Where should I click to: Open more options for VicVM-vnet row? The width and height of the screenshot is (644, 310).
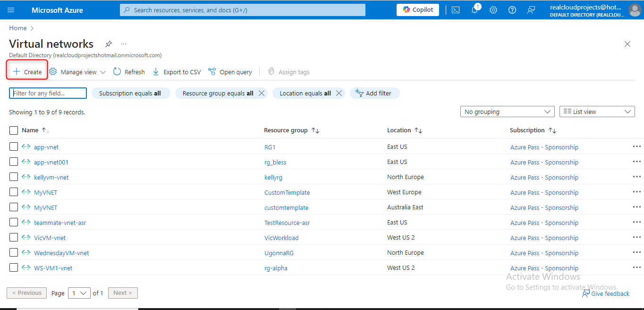coord(637,237)
